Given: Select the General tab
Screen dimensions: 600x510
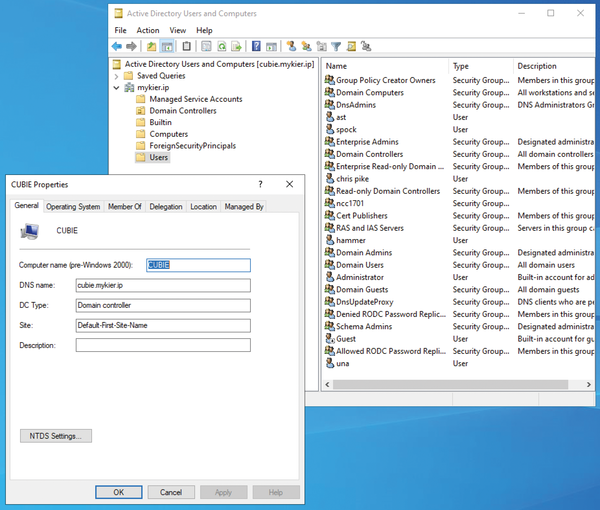Looking at the screenshot, I should tap(26, 205).
